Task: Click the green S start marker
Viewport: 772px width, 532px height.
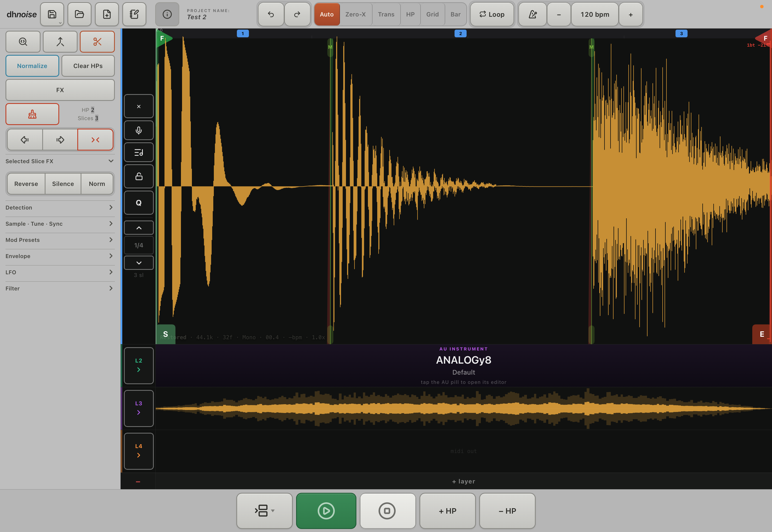Action: click(166, 334)
